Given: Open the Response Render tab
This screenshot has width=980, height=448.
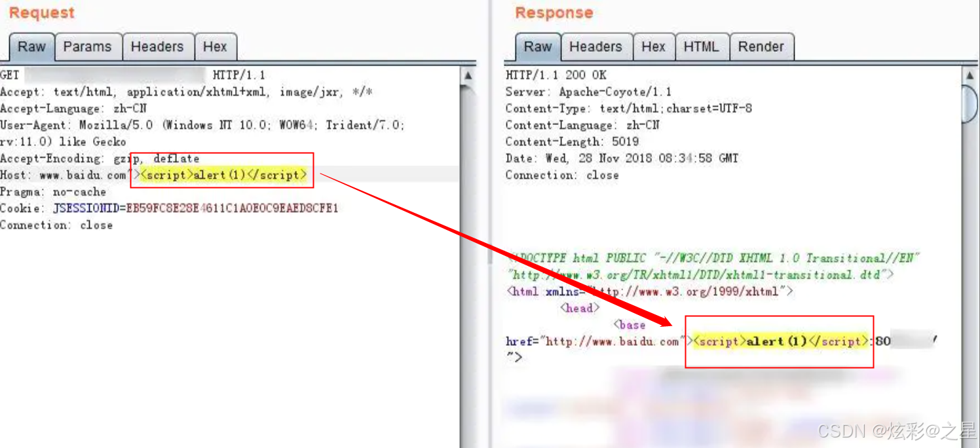Looking at the screenshot, I should coord(761,47).
